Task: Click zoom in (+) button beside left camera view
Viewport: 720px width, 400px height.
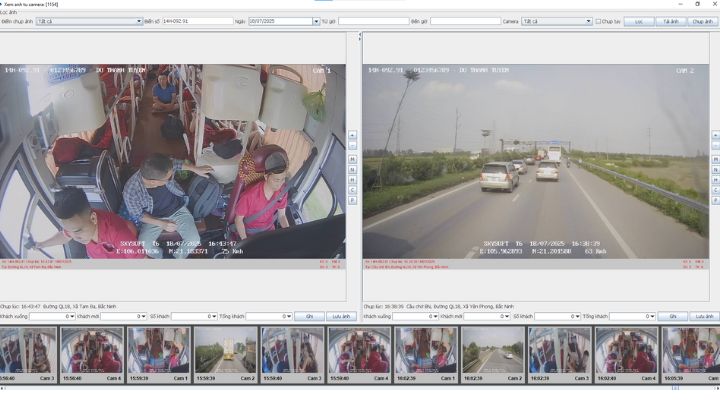Action: 353,135
